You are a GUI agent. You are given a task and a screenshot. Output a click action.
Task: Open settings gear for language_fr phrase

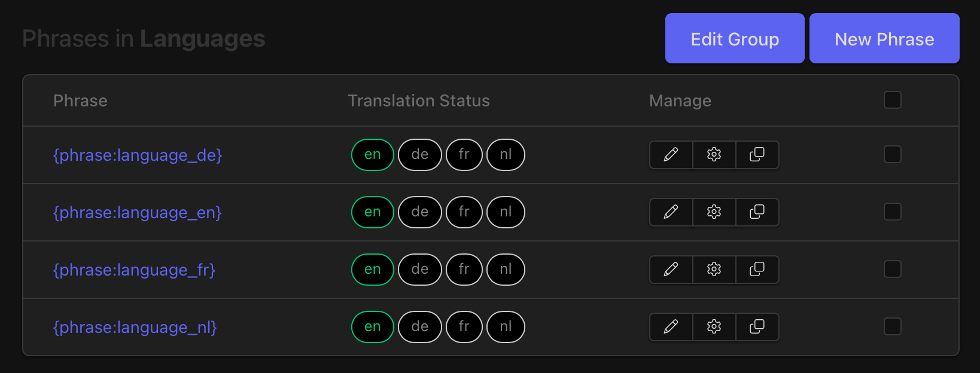(x=714, y=270)
